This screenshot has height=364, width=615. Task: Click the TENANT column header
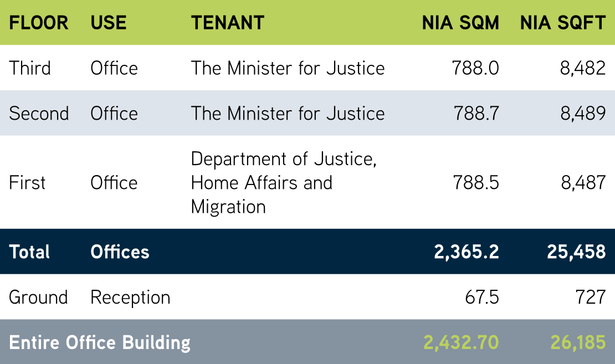(x=228, y=23)
